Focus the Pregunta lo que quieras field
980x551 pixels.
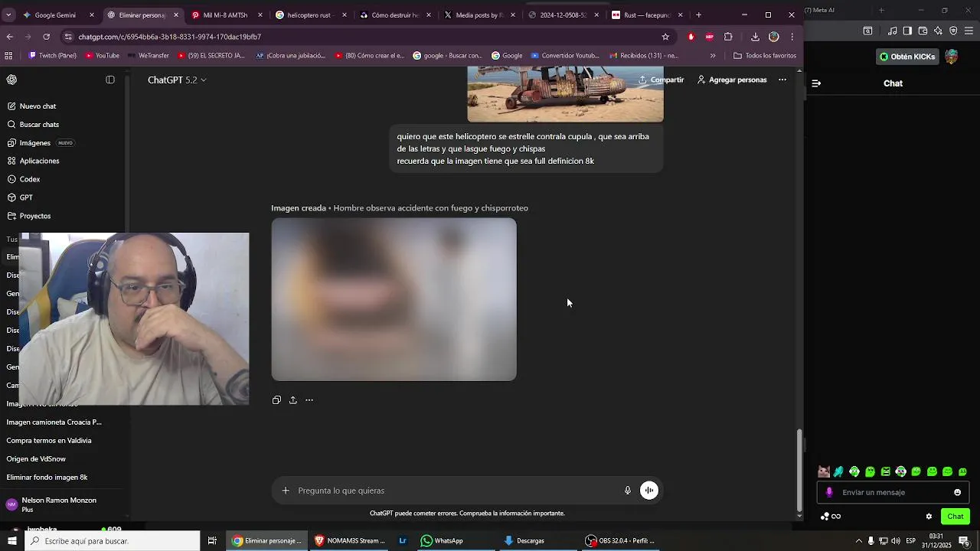coord(456,491)
